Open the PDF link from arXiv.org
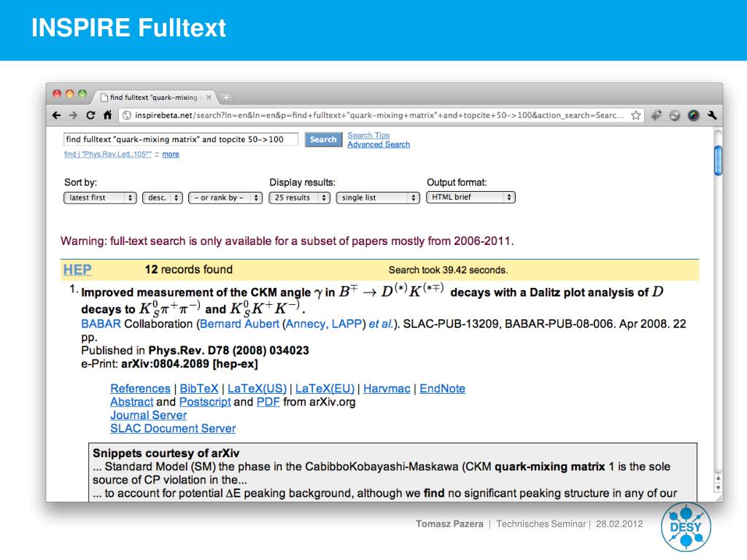 click(268, 402)
